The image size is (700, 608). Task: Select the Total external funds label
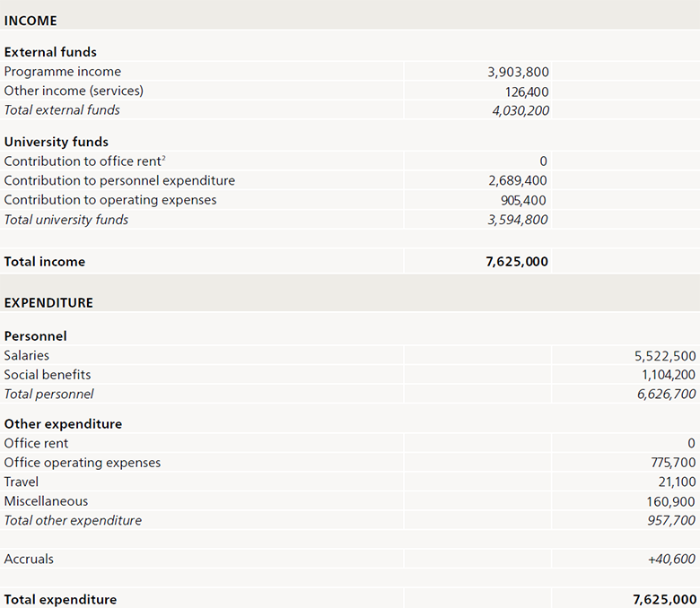(62, 109)
